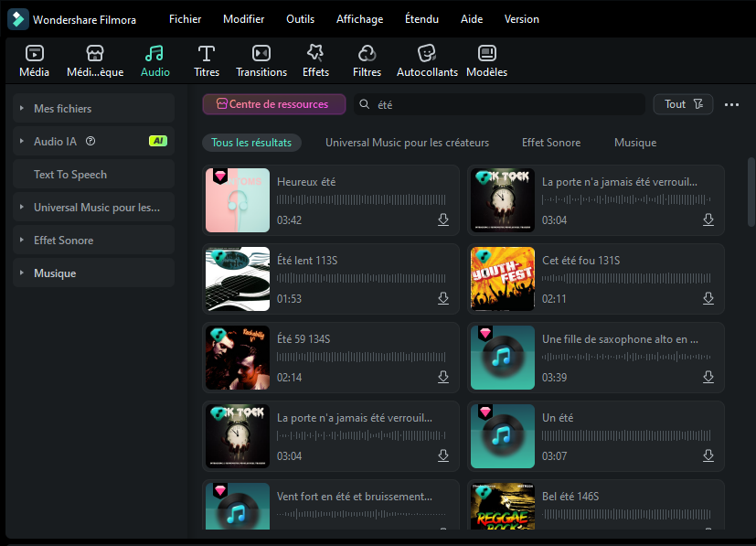
Task: Click the Autocollants panel icon
Action: point(426,53)
